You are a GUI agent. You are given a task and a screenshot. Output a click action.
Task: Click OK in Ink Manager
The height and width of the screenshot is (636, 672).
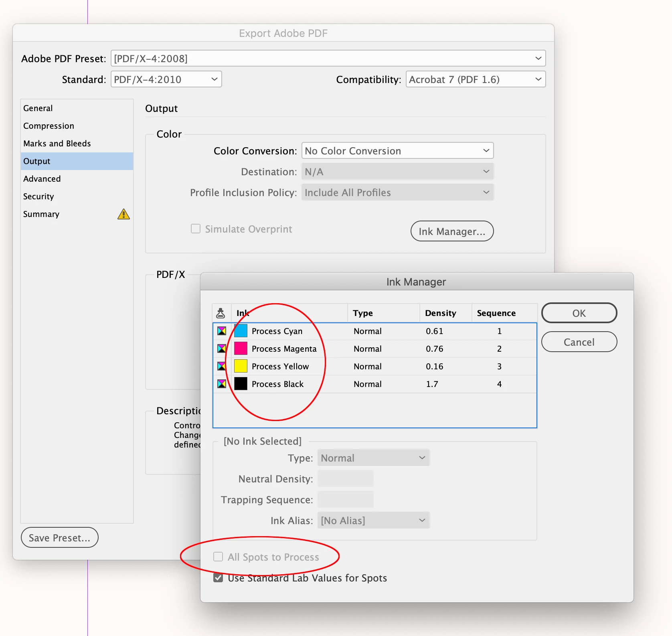[579, 313]
